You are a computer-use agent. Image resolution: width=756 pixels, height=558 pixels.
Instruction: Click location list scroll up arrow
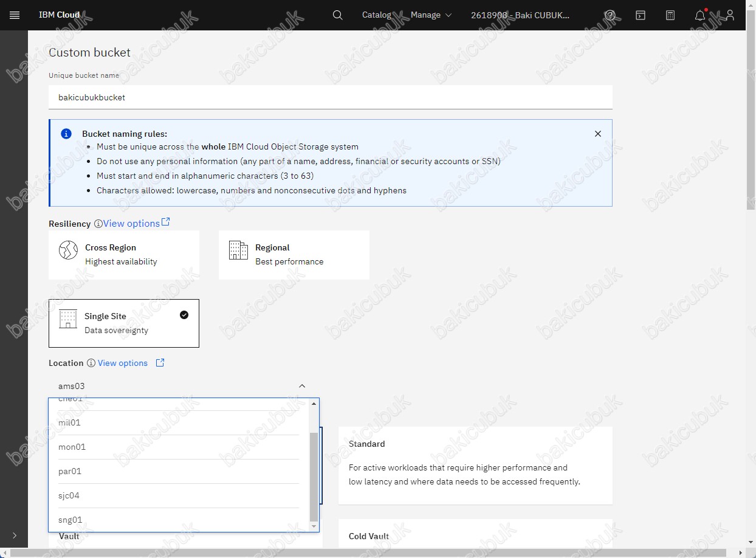pos(314,404)
